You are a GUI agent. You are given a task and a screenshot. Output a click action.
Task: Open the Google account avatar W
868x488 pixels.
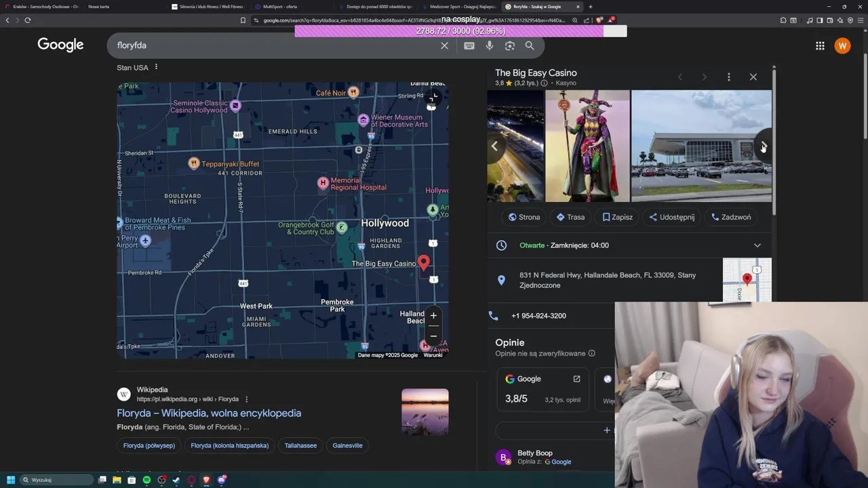click(x=842, y=45)
